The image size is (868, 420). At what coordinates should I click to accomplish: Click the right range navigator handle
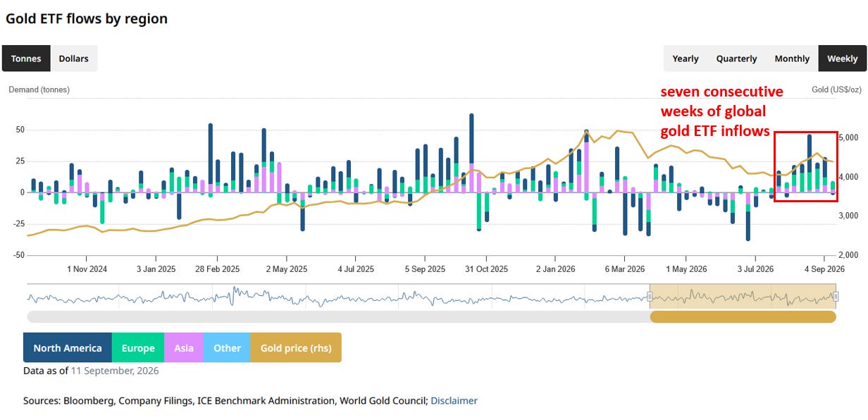[836, 297]
